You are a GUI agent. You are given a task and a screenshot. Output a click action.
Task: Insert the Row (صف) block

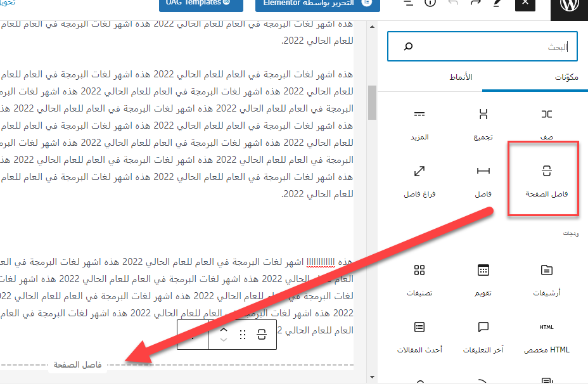[546, 122]
